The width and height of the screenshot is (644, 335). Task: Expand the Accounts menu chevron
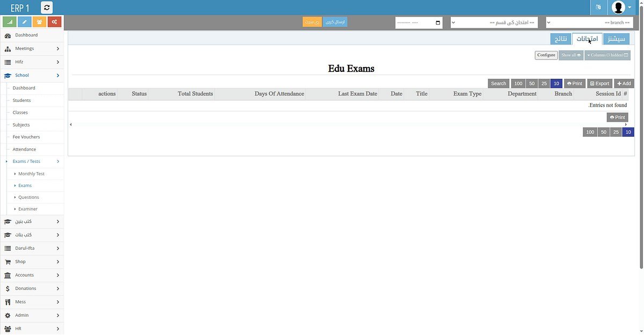tap(58, 276)
